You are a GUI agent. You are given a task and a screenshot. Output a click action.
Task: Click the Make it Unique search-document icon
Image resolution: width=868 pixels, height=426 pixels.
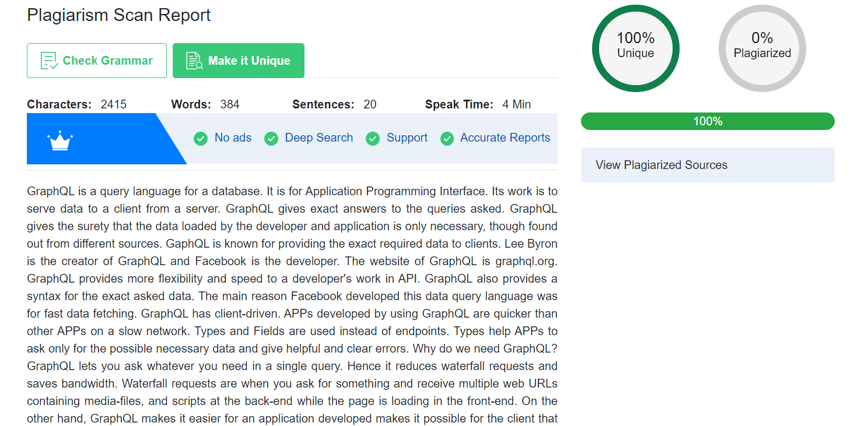pos(194,61)
